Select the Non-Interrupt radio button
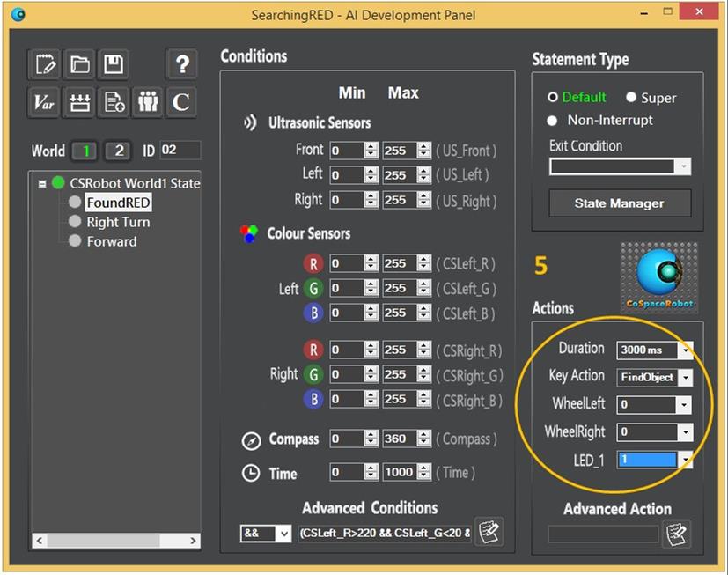 coord(553,121)
